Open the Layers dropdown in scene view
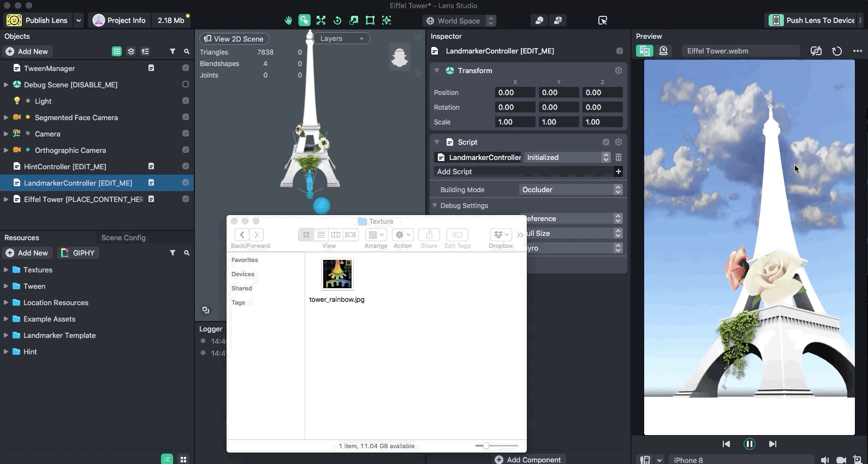The width and height of the screenshot is (868, 464). click(x=342, y=39)
